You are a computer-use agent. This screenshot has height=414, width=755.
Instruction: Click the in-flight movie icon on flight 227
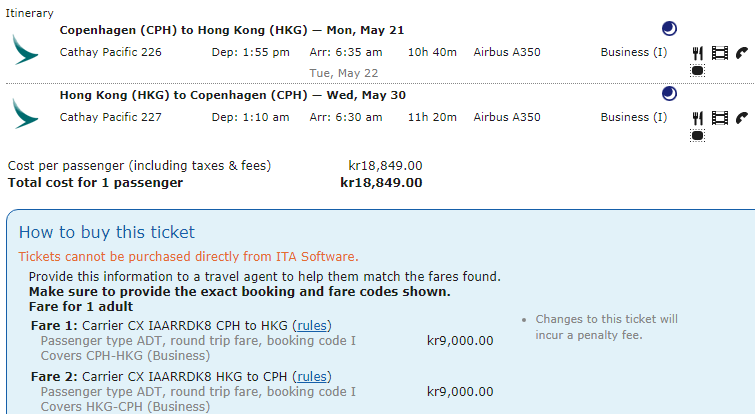[x=719, y=118]
